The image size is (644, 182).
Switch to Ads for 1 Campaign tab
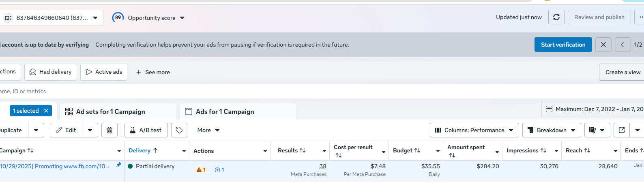click(x=225, y=111)
